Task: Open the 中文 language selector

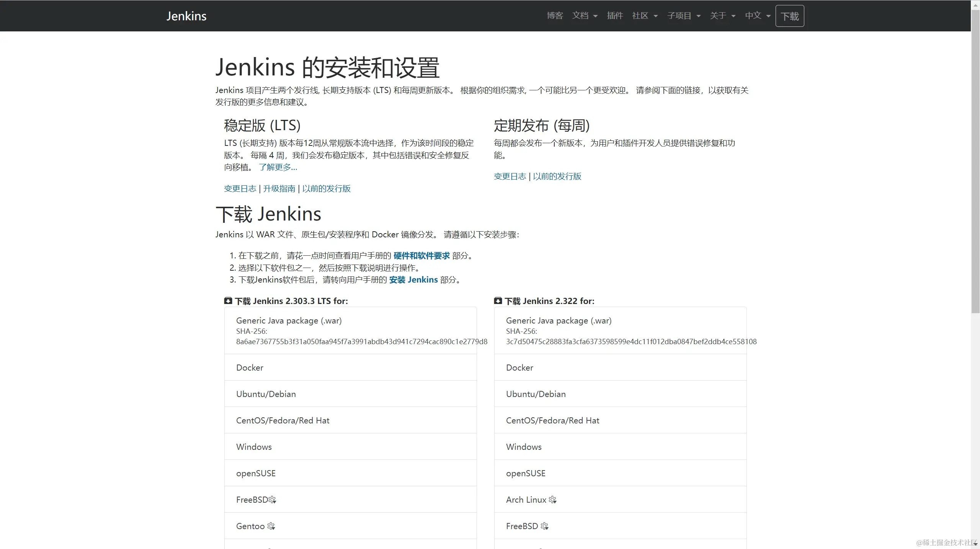Action: pos(758,16)
